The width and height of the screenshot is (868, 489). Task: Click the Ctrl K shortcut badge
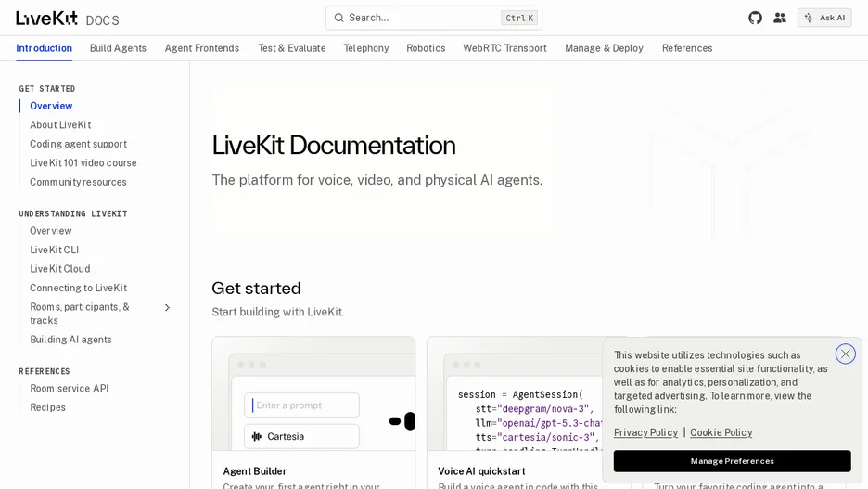(519, 18)
